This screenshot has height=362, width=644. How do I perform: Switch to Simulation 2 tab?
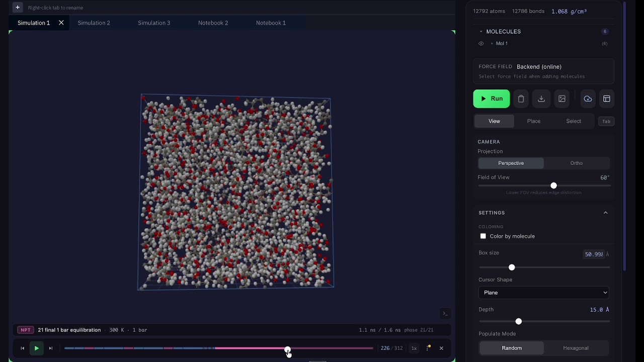pos(94,23)
